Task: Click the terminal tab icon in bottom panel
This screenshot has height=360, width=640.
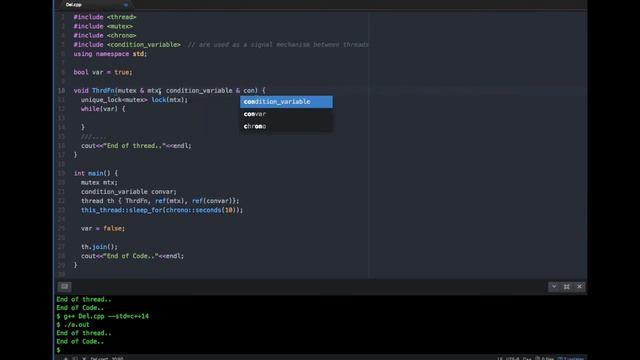Action: [64, 287]
